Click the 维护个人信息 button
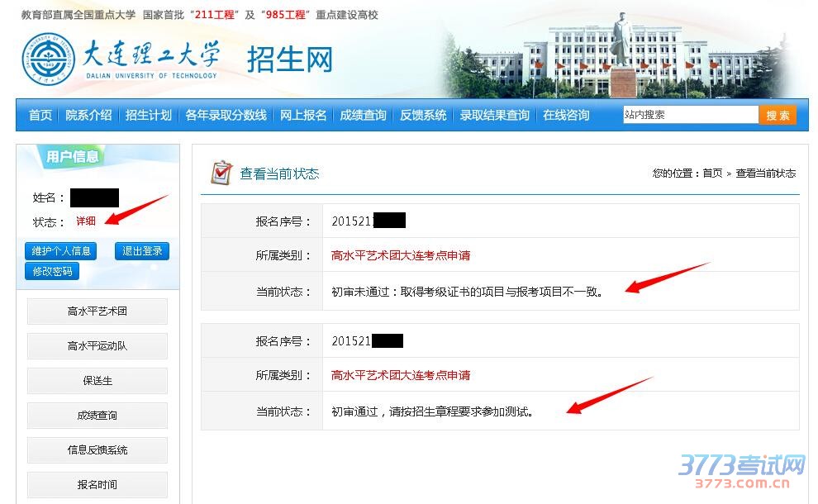This screenshot has height=504, width=818. (x=61, y=251)
